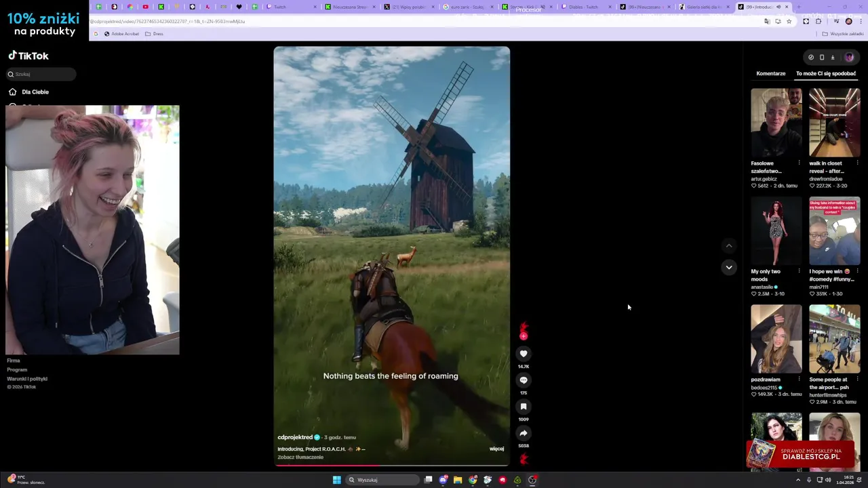Click Zobacz tłumaczenie under the caption
Image resolution: width=868 pixels, height=488 pixels.
point(300,457)
